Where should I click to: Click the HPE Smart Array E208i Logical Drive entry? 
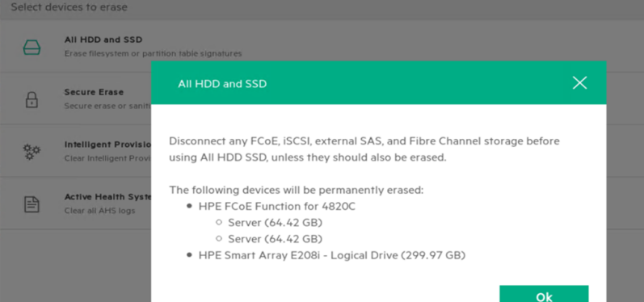tap(332, 255)
